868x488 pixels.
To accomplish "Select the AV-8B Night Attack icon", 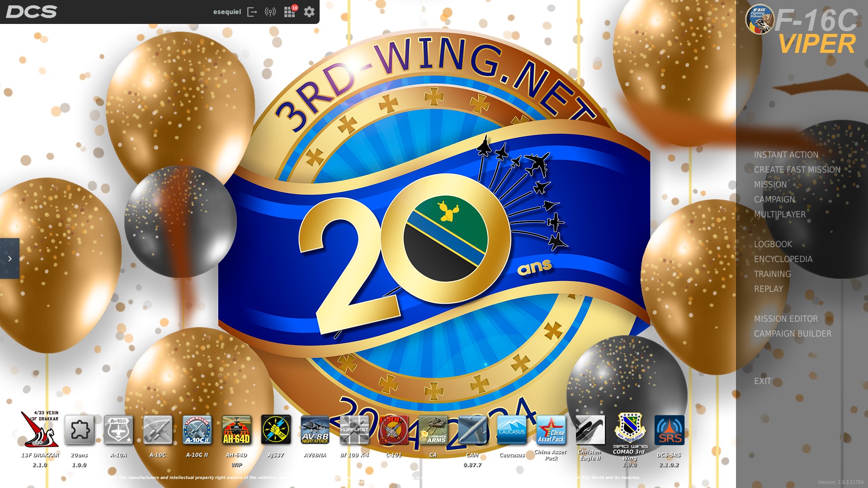I will click(315, 430).
